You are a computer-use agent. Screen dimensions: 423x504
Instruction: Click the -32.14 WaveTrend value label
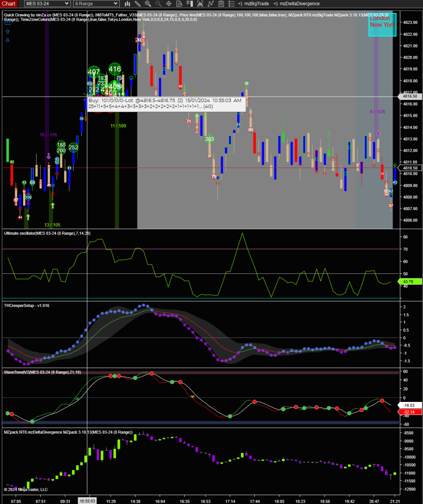(410, 412)
